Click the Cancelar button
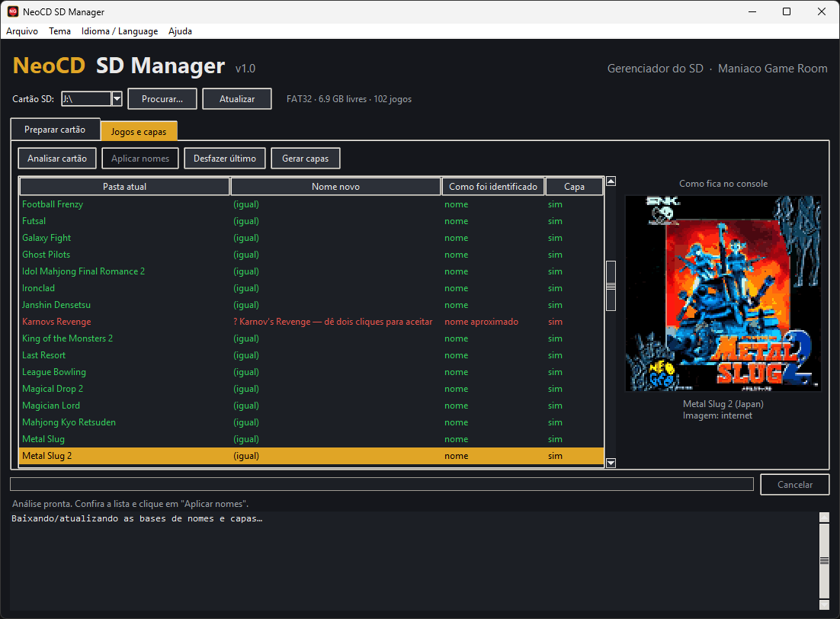Viewport: 840px width, 619px height. click(795, 485)
